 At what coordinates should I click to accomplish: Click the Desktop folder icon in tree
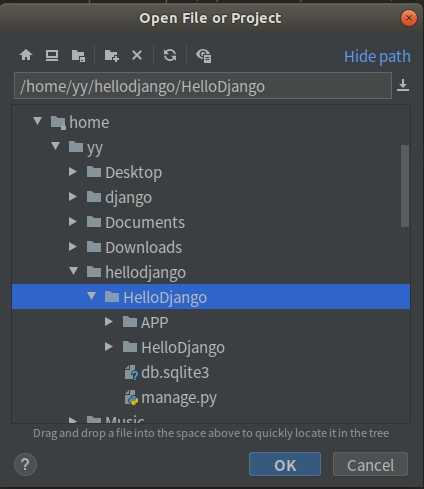(94, 172)
